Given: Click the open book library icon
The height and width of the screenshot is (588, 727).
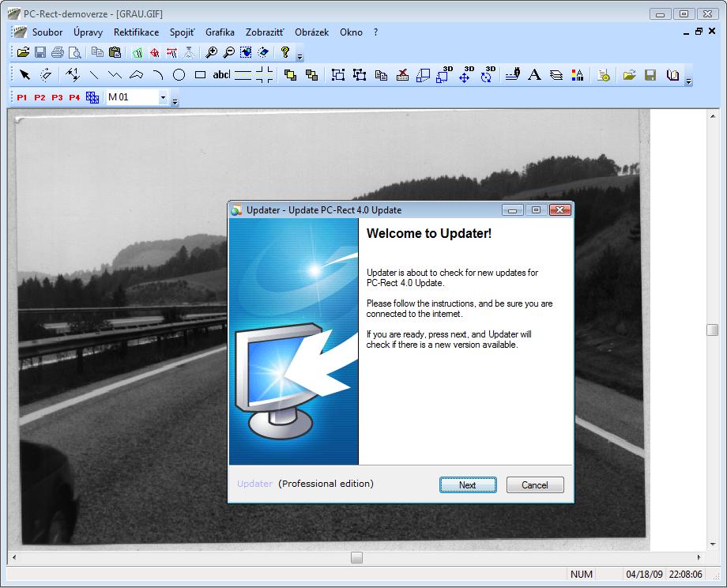Looking at the screenshot, I should pos(672,74).
